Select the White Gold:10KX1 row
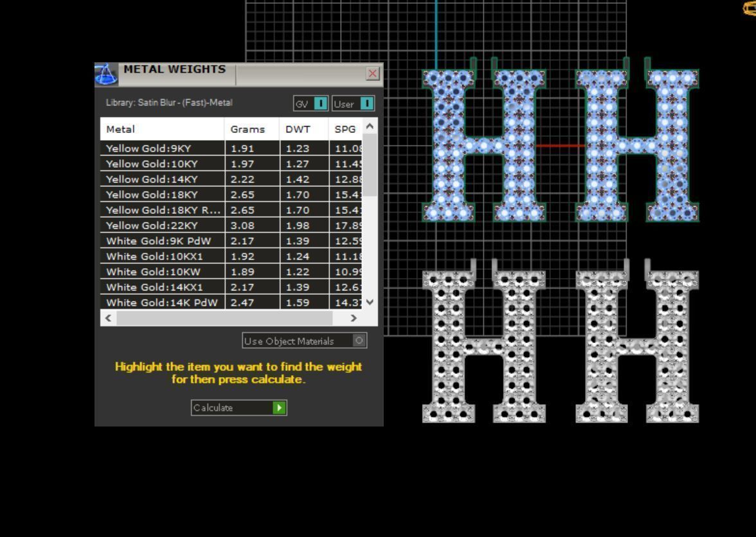 231,256
